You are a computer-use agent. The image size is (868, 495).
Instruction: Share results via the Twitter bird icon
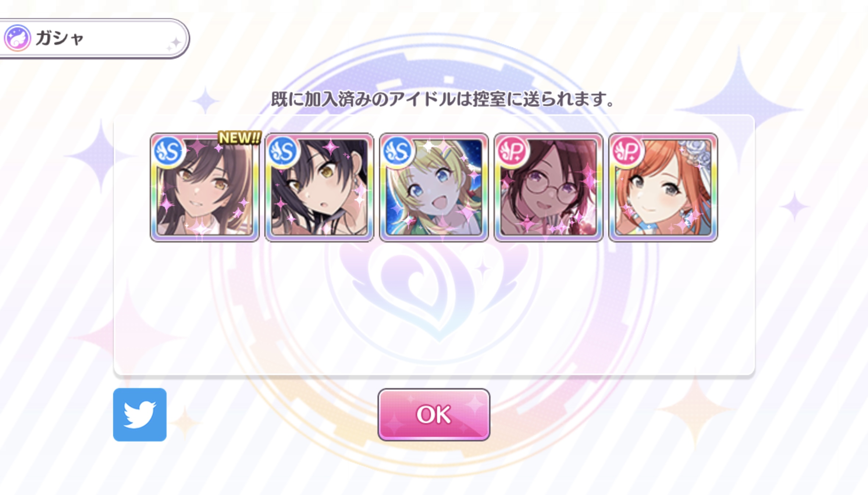pos(140,415)
